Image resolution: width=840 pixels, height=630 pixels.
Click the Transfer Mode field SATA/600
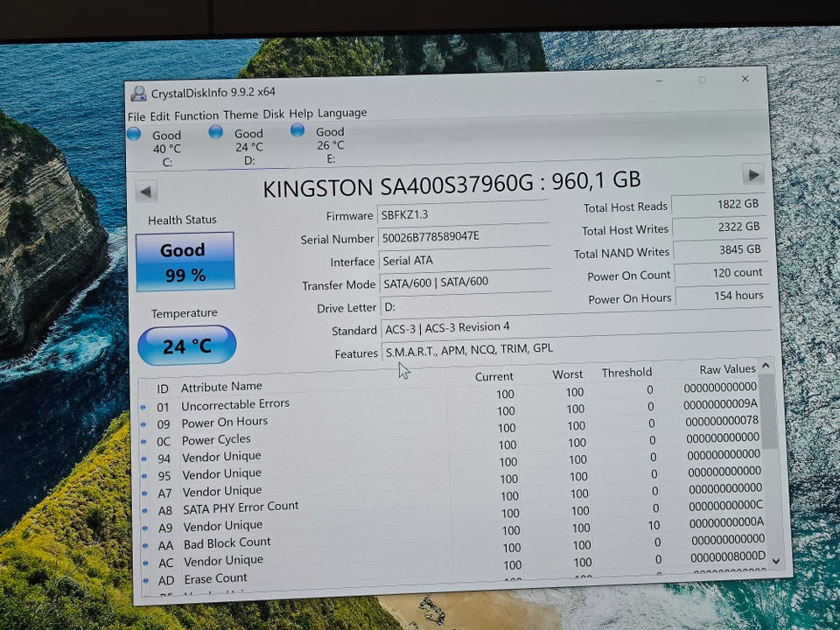point(465,281)
